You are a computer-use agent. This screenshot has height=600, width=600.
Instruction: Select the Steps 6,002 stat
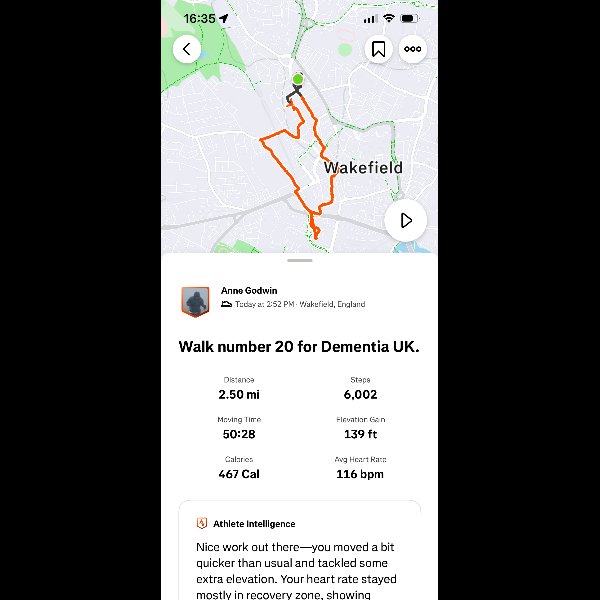360,388
